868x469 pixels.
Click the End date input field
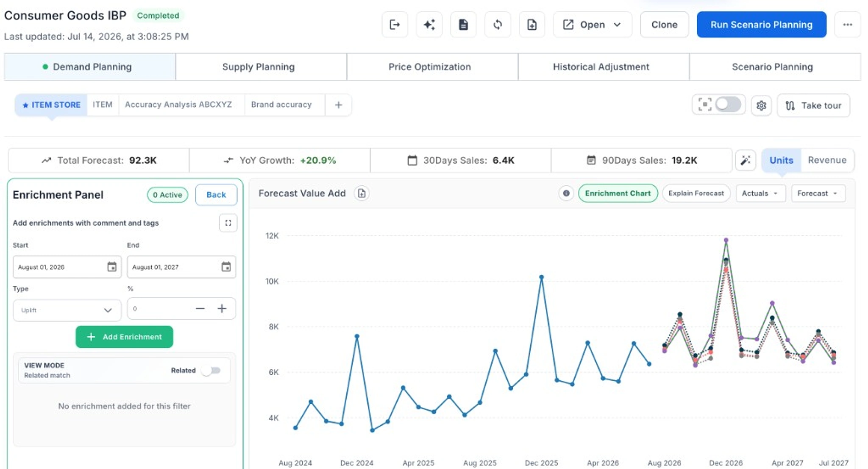pos(181,267)
